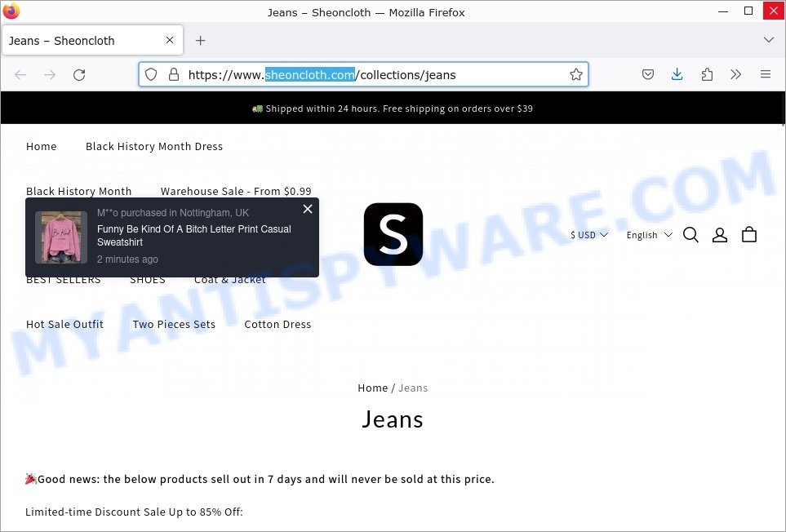
Task: Open the Black History Month menu item
Action: tap(78, 192)
